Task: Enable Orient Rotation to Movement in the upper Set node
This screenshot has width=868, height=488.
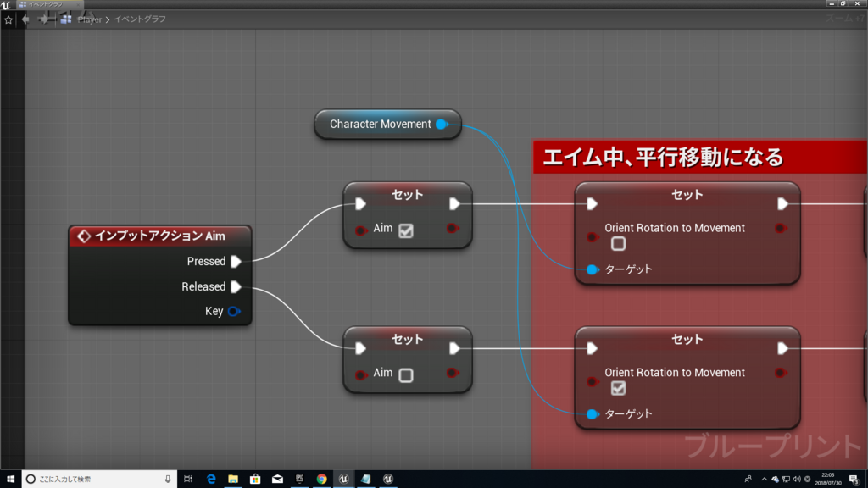Action: click(x=618, y=244)
